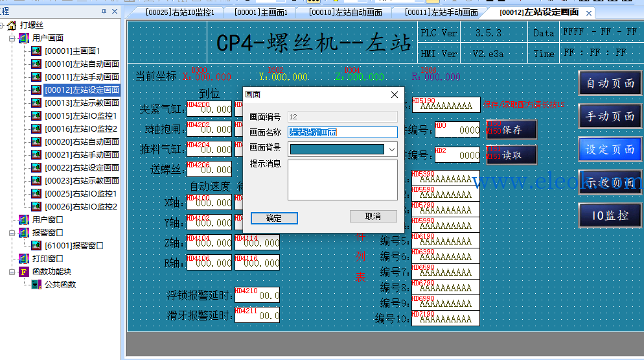644x360 pixels.
Task: Pick the 画面背景 teal color swatch
Action: 337,149
